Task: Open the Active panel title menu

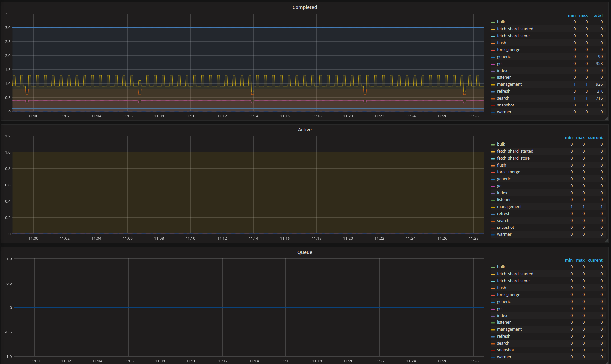Action: click(304, 130)
